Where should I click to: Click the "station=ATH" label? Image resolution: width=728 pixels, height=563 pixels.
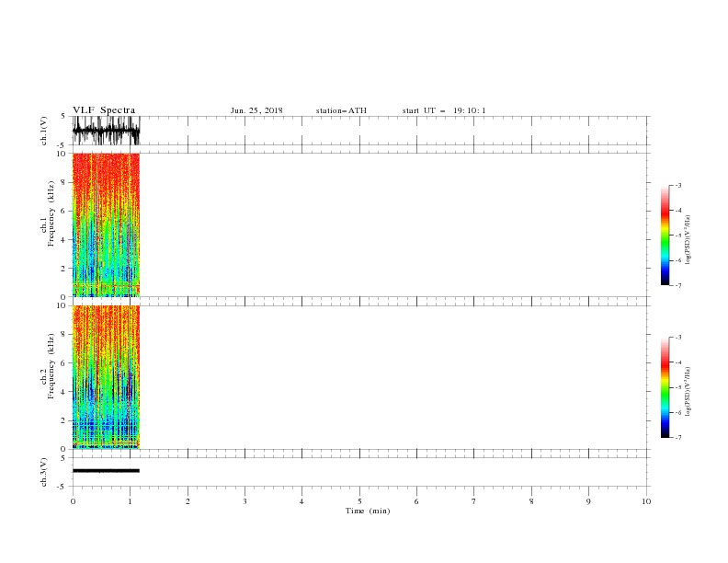coord(341,110)
